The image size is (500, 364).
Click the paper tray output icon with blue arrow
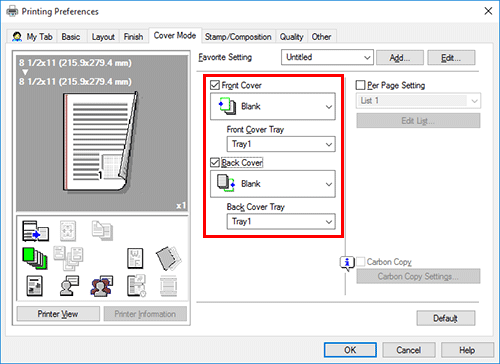pos(35,231)
